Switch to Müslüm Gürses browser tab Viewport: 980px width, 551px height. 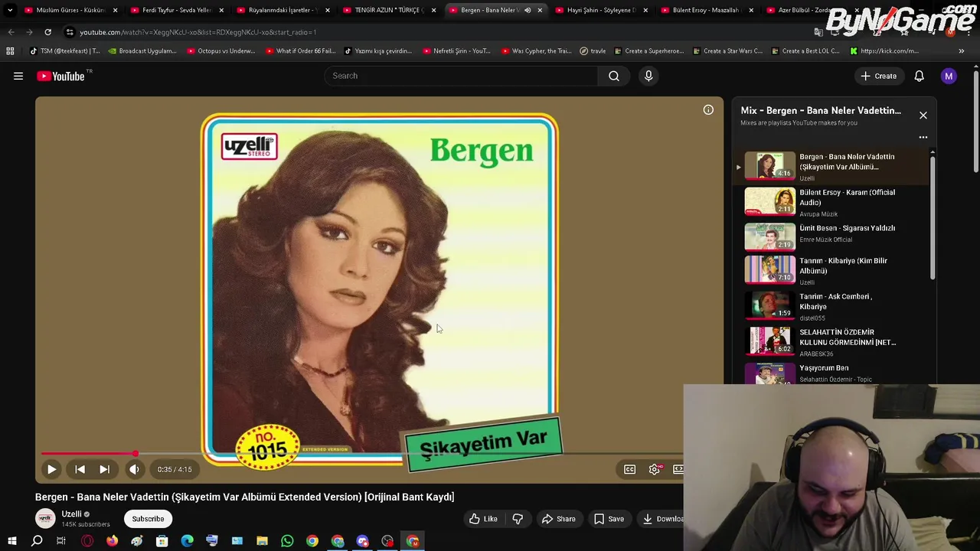click(x=70, y=10)
